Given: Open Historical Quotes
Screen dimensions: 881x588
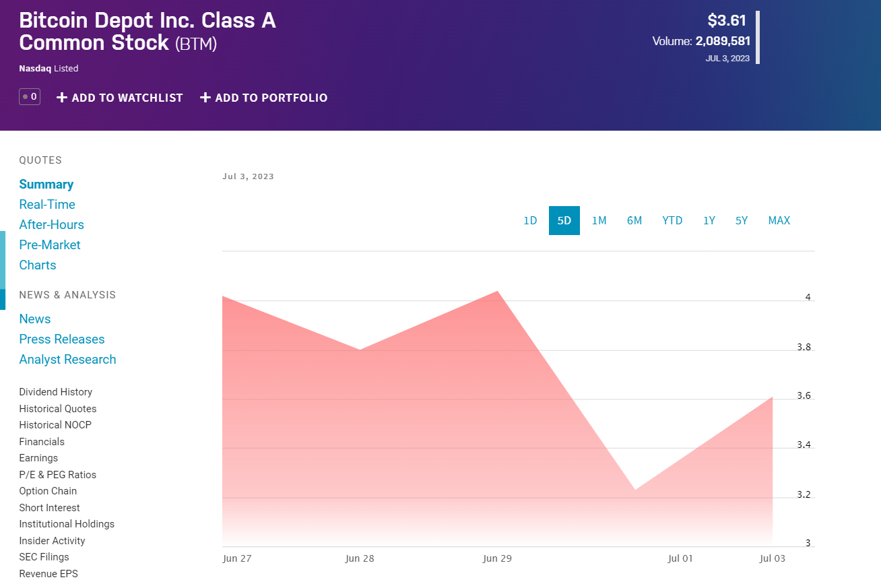Looking at the screenshot, I should point(58,409).
